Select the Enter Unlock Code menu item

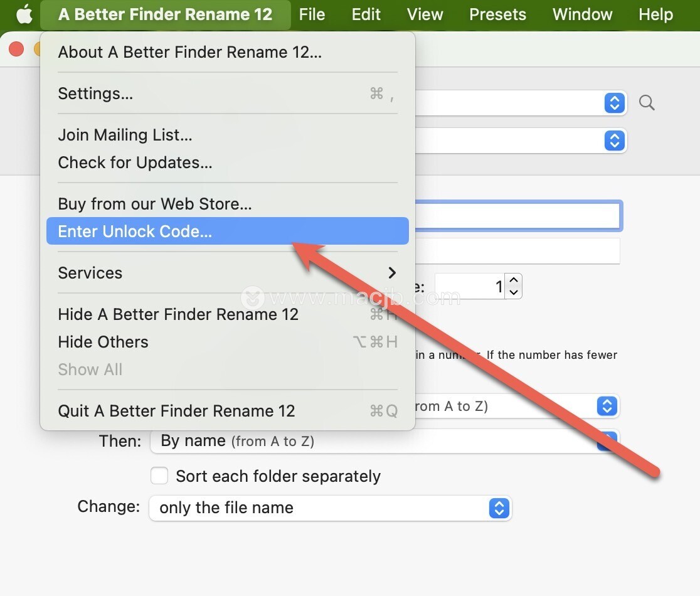click(228, 231)
